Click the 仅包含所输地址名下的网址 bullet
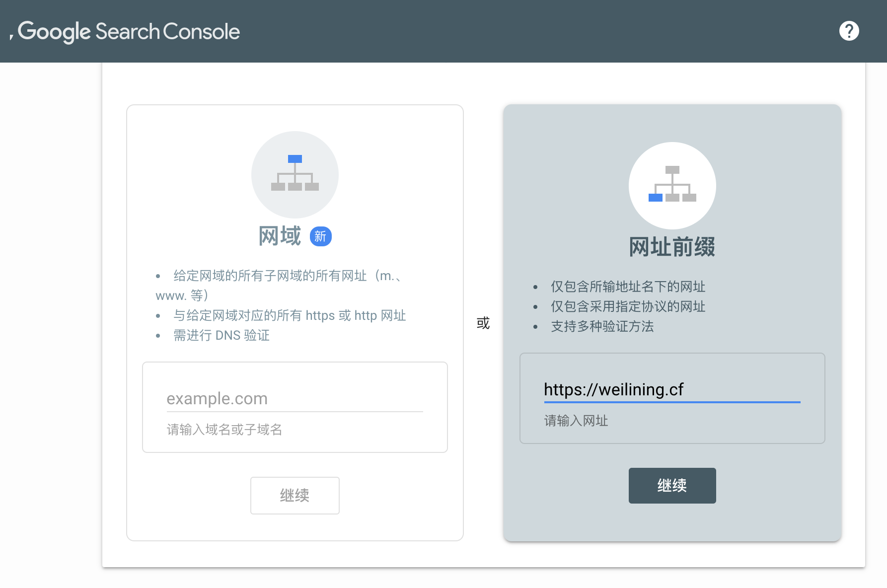887x588 pixels. (628, 287)
